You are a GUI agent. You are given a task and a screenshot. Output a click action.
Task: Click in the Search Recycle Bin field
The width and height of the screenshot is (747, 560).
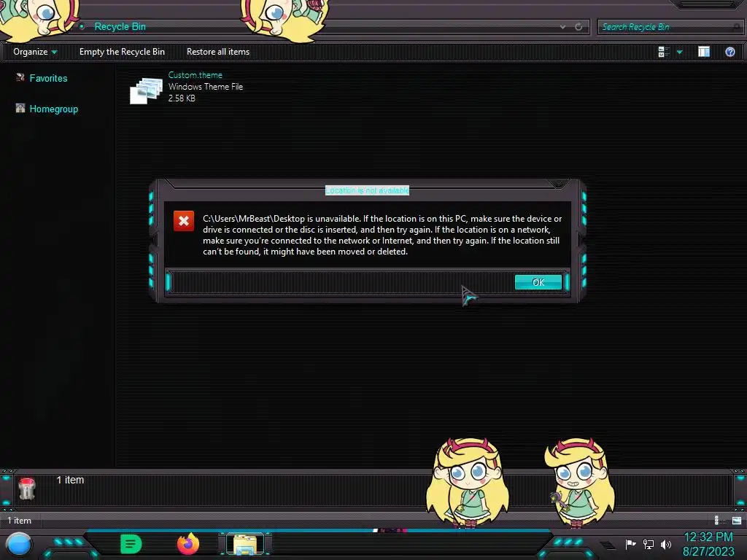(x=670, y=27)
